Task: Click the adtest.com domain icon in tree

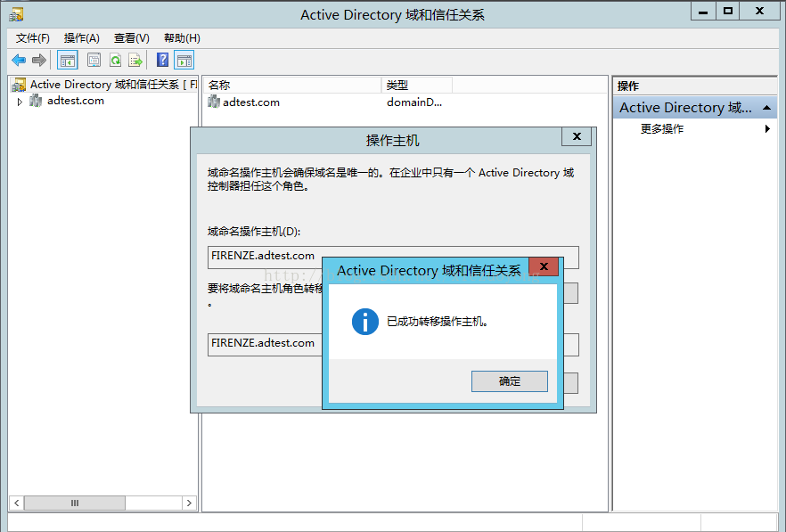Action: tap(36, 101)
